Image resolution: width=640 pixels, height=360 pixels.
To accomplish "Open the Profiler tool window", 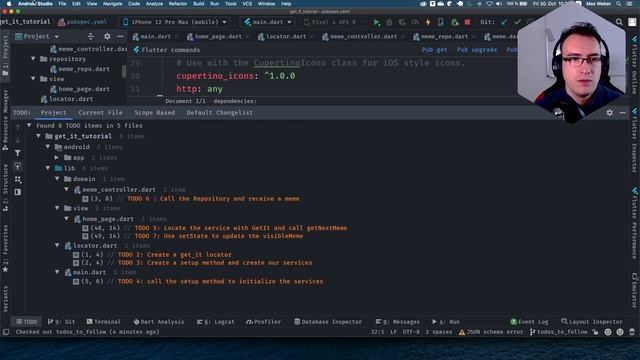I will pos(263,322).
